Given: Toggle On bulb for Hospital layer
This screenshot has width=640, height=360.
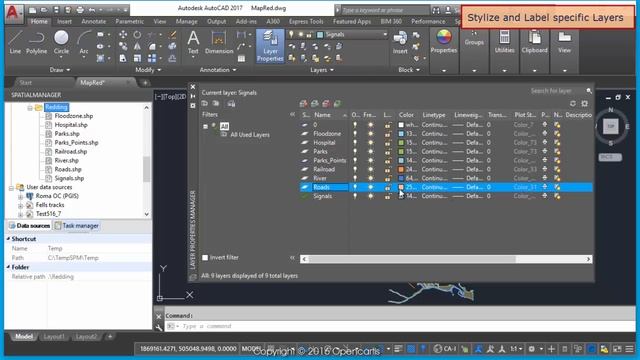Looking at the screenshot, I should pyautogui.click(x=355, y=142).
